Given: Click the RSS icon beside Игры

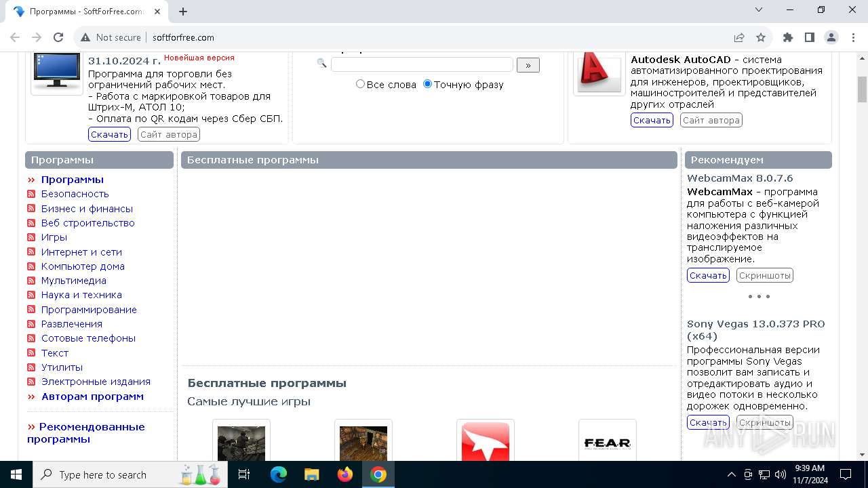Looking at the screenshot, I should pos(31,237).
